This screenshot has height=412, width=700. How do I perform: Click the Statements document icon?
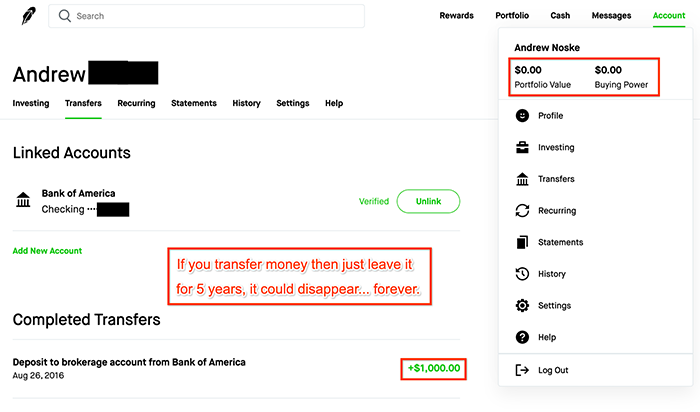[522, 242]
